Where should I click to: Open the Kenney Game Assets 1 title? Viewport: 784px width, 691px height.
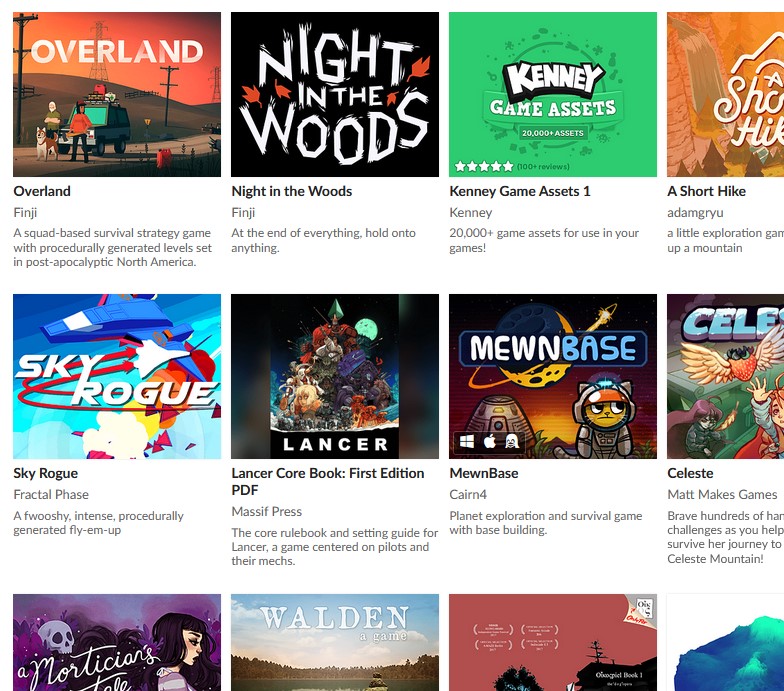click(520, 191)
